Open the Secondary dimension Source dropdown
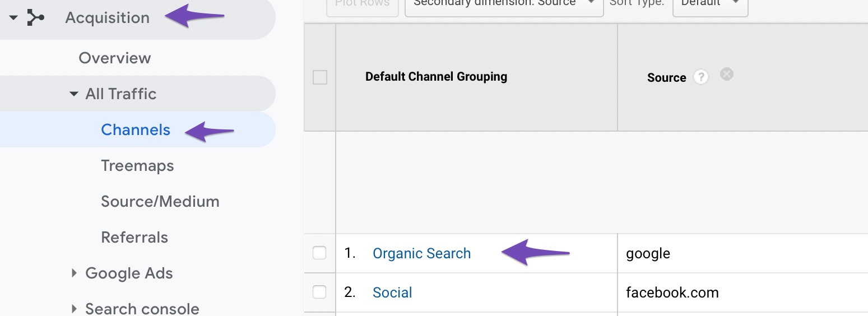This screenshot has width=868, height=316. pyautogui.click(x=504, y=6)
